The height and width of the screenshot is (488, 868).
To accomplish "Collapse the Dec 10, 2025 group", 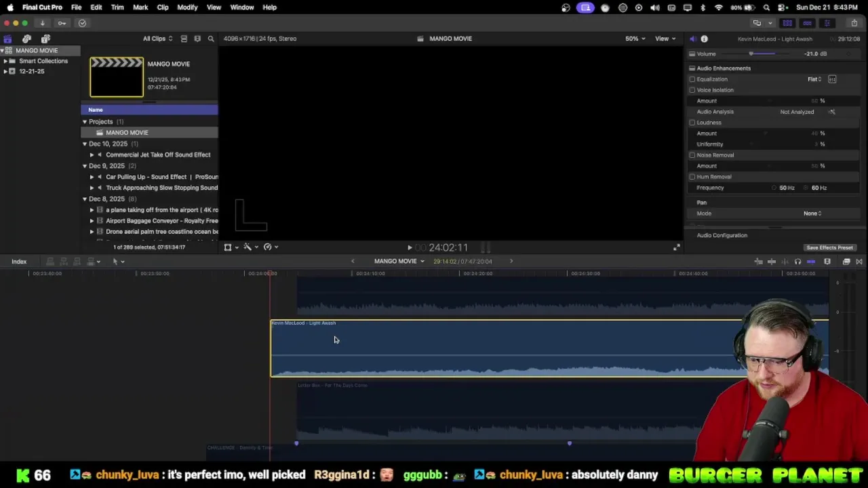I will click(85, 144).
